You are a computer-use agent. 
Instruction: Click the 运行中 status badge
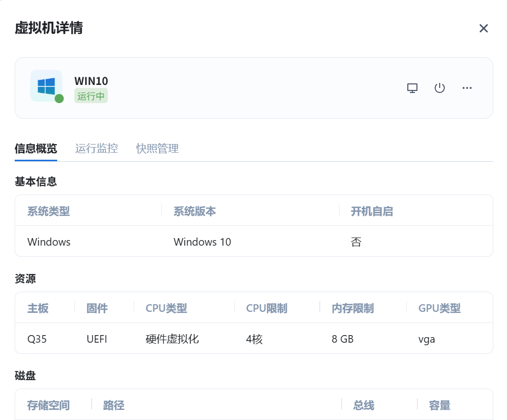(91, 96)
